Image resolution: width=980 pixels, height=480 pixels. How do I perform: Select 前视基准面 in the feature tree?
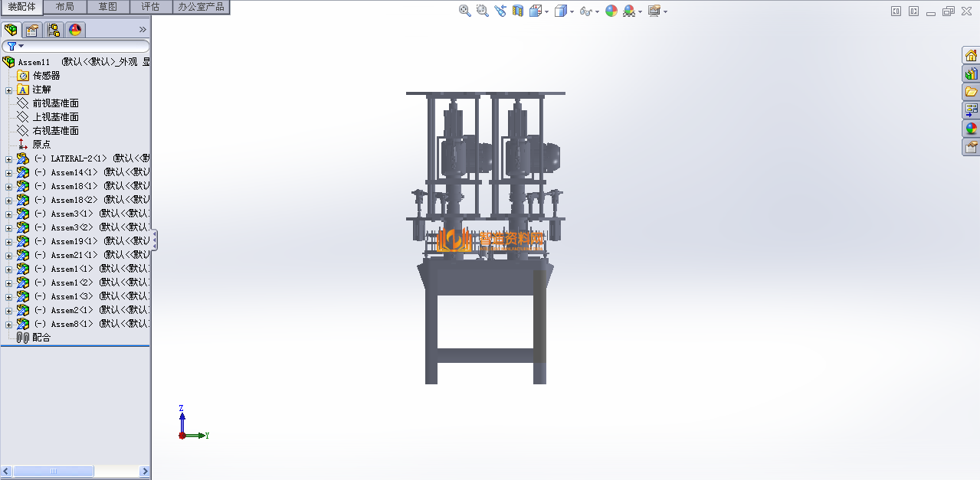(55, 103)
